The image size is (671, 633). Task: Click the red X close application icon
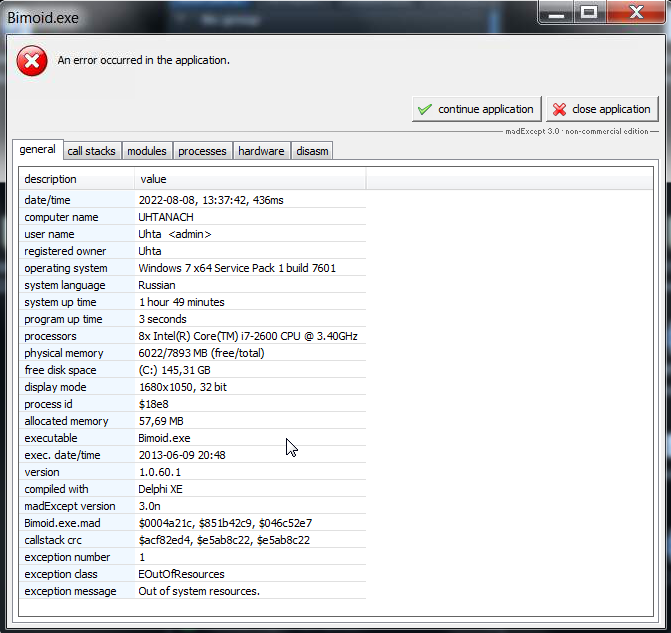(560, 109)
